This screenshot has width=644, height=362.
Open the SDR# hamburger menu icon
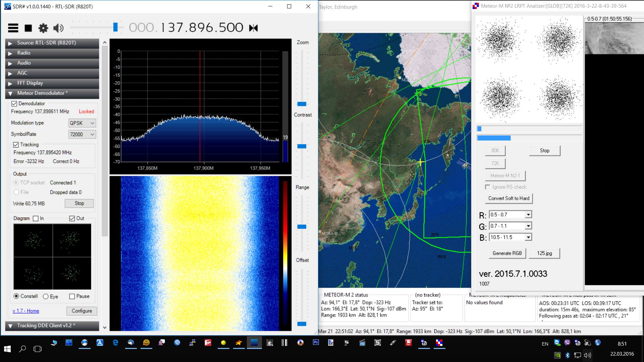[13, 28]
